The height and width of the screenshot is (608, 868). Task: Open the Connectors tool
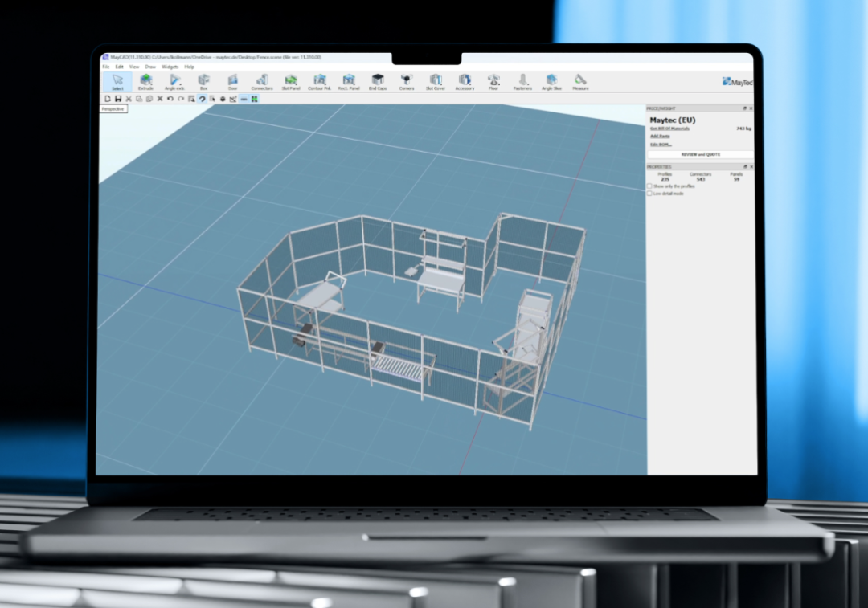coord(262,82)
